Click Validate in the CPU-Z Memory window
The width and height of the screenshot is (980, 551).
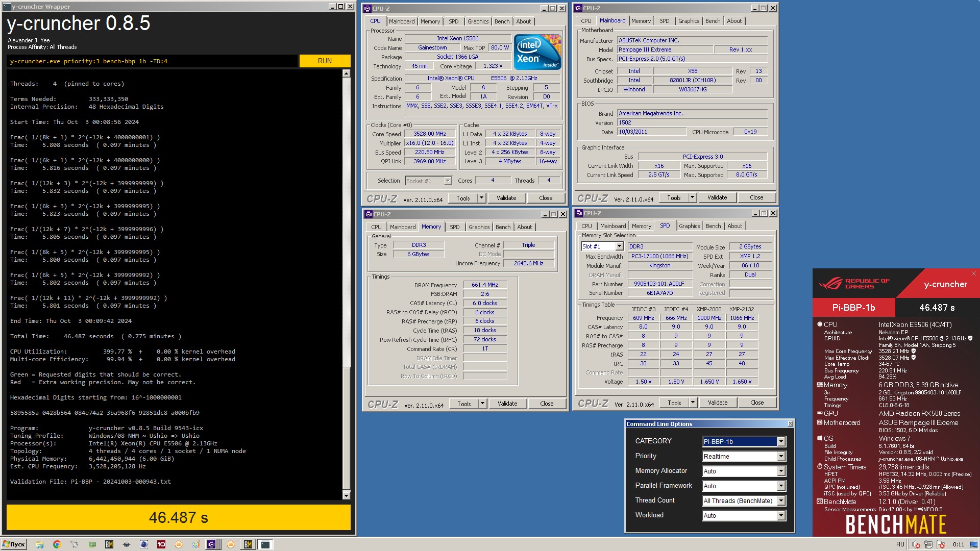507,404
